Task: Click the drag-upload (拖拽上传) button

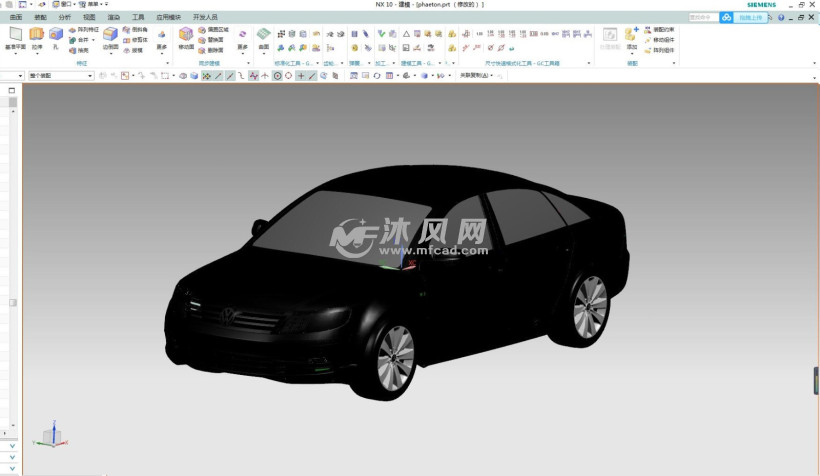Action: pyautogui.click(x=750, y=17)
